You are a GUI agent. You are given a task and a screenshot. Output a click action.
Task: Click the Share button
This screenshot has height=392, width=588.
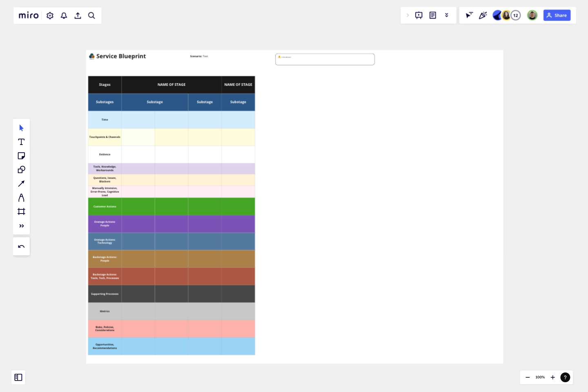557,15
